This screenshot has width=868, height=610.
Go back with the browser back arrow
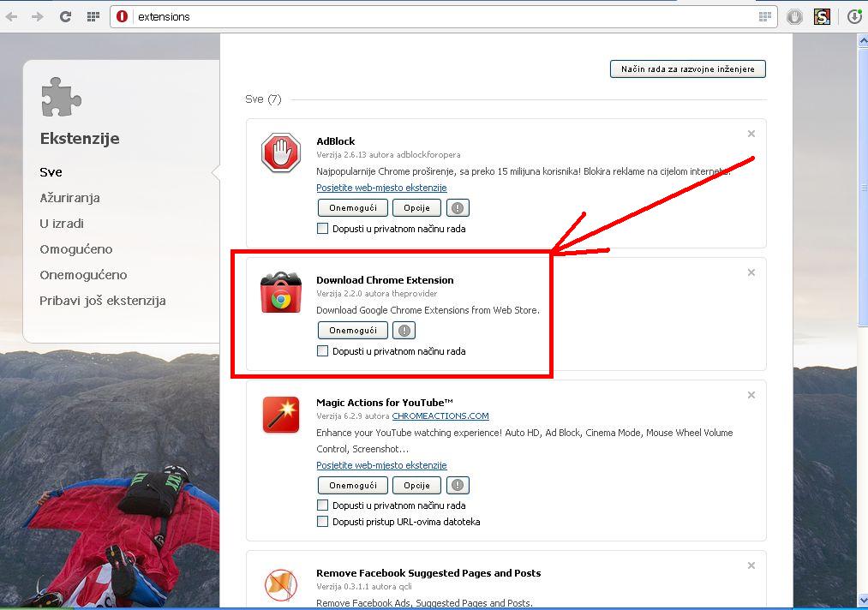(11, 16)
